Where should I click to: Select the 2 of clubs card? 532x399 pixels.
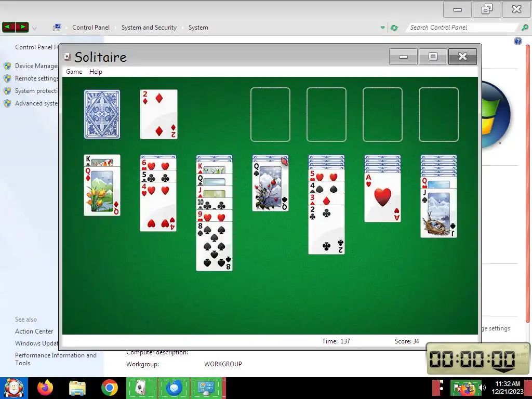[x=326, y=229]
